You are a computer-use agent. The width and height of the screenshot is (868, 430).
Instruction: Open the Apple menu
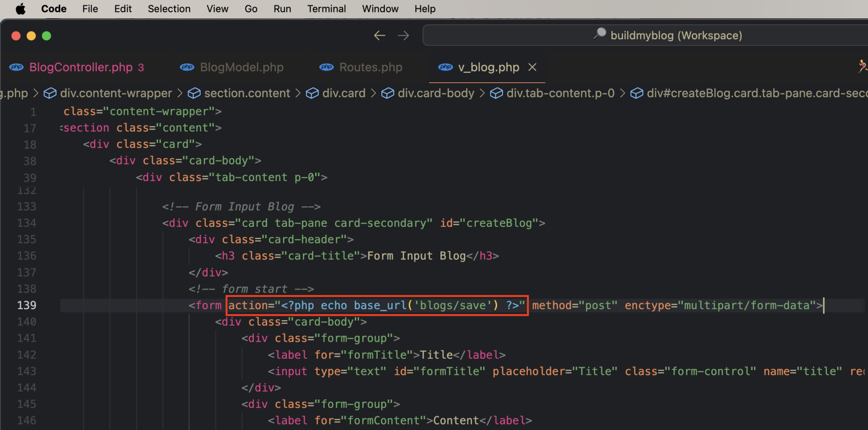pos(20,9)
